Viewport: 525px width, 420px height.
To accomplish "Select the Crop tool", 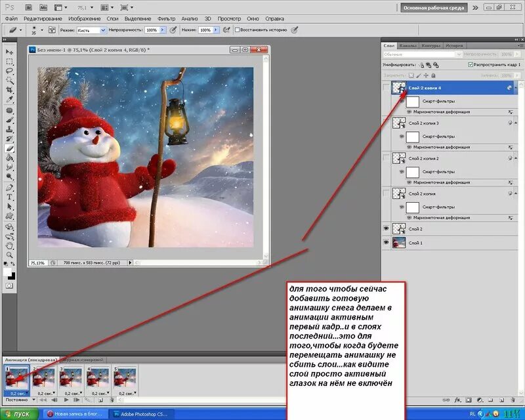I will coord(9,90).
